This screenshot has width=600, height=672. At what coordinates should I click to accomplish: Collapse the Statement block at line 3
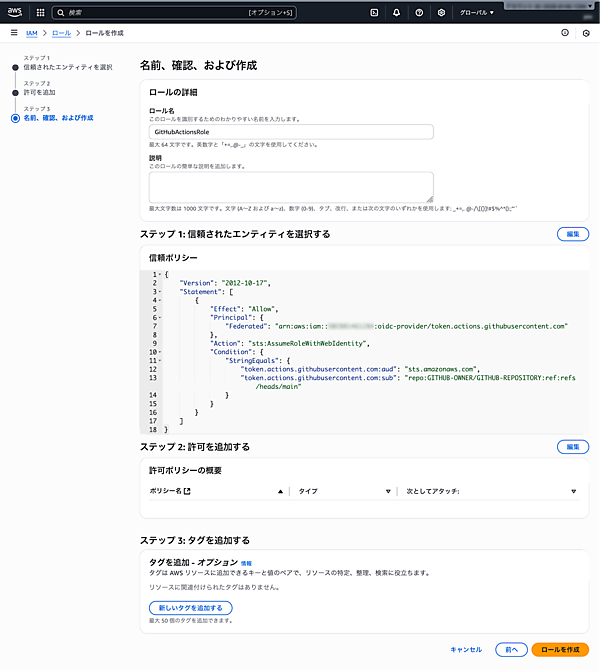click(158, 292)
